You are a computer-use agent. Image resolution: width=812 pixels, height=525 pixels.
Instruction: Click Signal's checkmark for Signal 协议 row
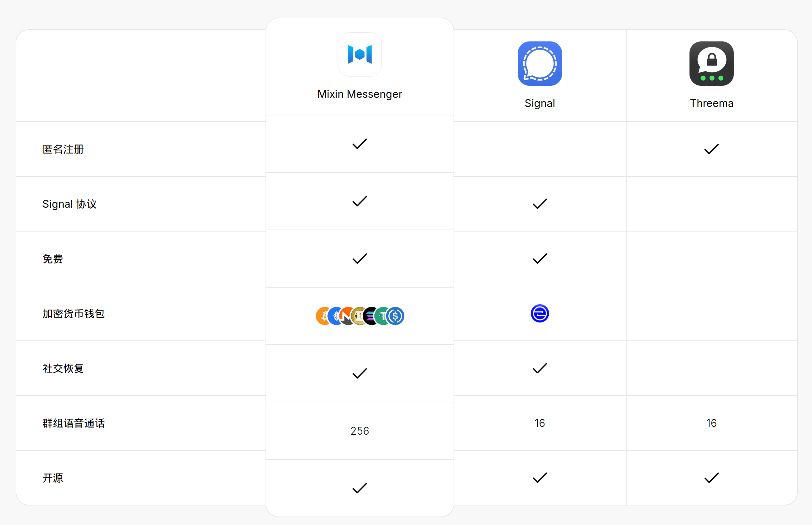[x=540, y=204]
